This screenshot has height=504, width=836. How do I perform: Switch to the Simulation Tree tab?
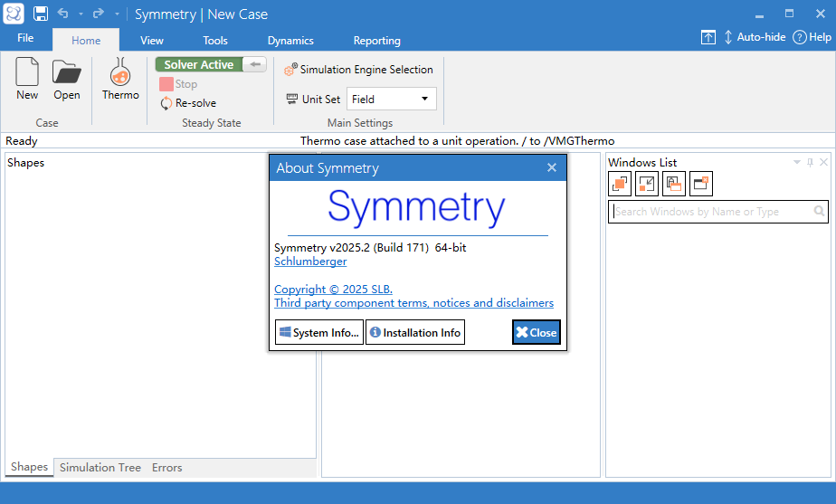pyautogui.click(x=100, y=468)
